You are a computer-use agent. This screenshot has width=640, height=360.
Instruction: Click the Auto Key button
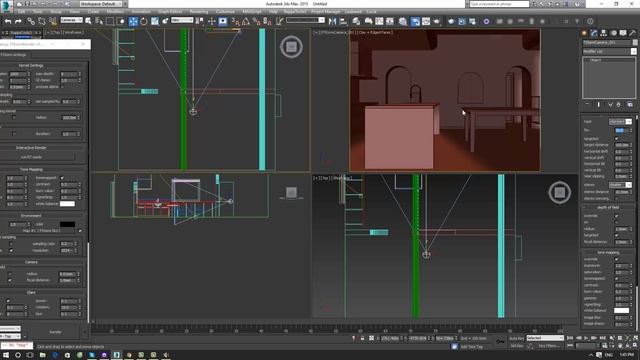[x=516, y=338]
